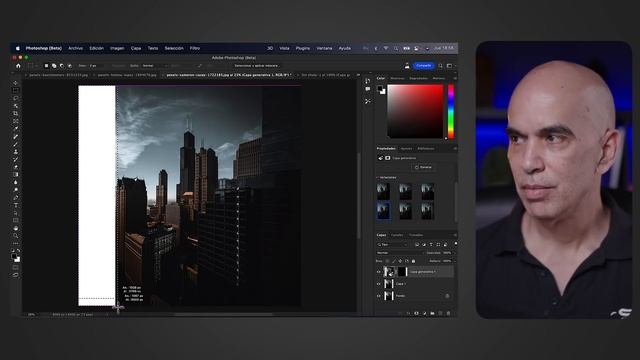The height and width of the screenshot is (360, 640).
Task: Pick a shade in the red color field
Action: (415, 111)
